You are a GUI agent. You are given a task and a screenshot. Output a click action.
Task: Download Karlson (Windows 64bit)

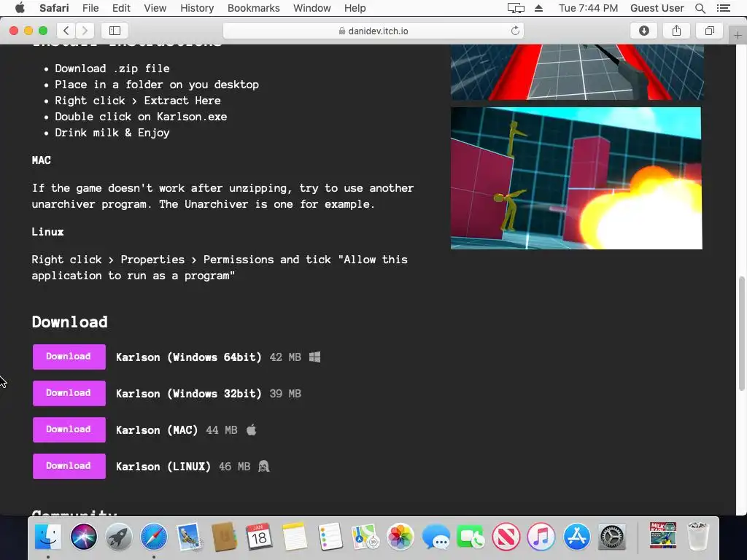[x=69, y=357]
